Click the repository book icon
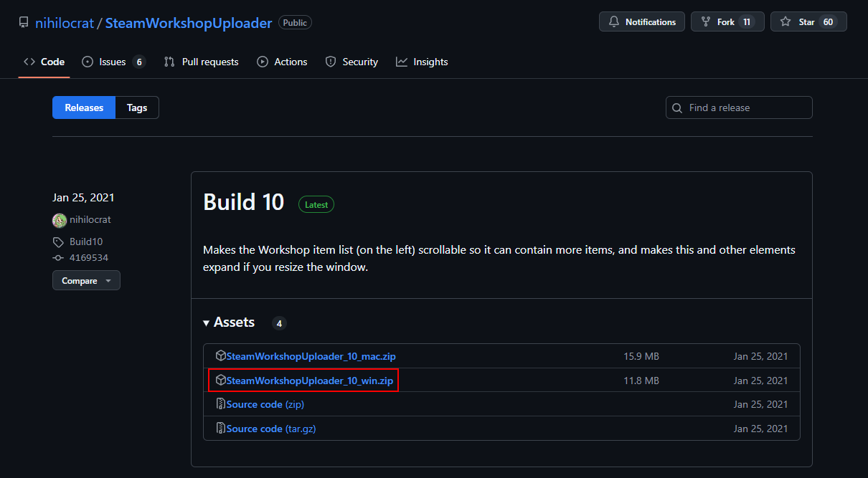The image size is (868, 478). point(24,22)
